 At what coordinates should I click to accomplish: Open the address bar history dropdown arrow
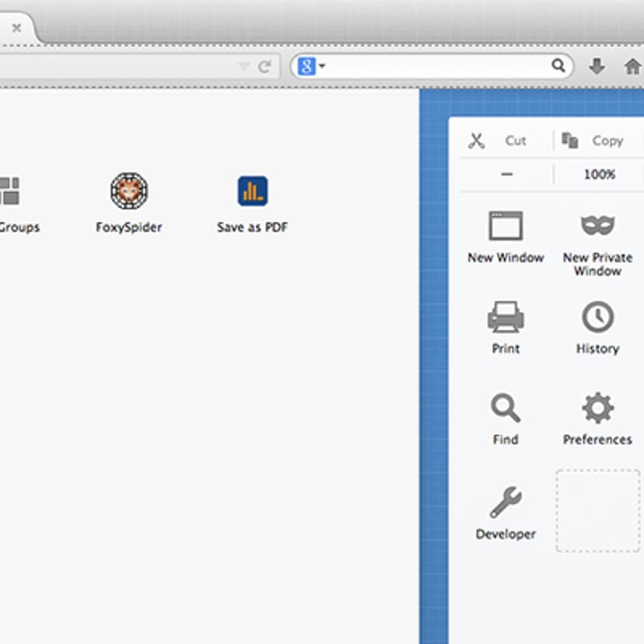click(x=244, y=66)
